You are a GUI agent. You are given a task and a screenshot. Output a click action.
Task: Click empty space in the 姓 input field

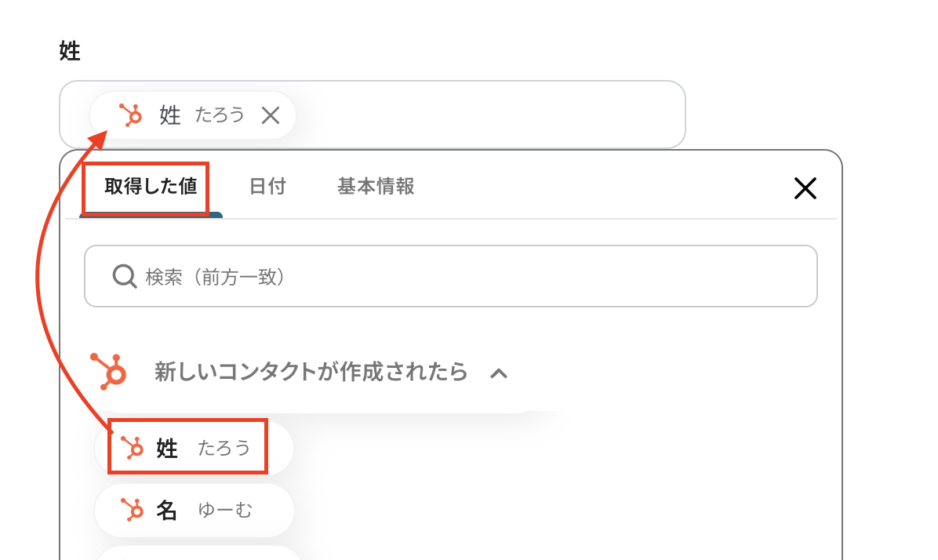tap(486, 115)
